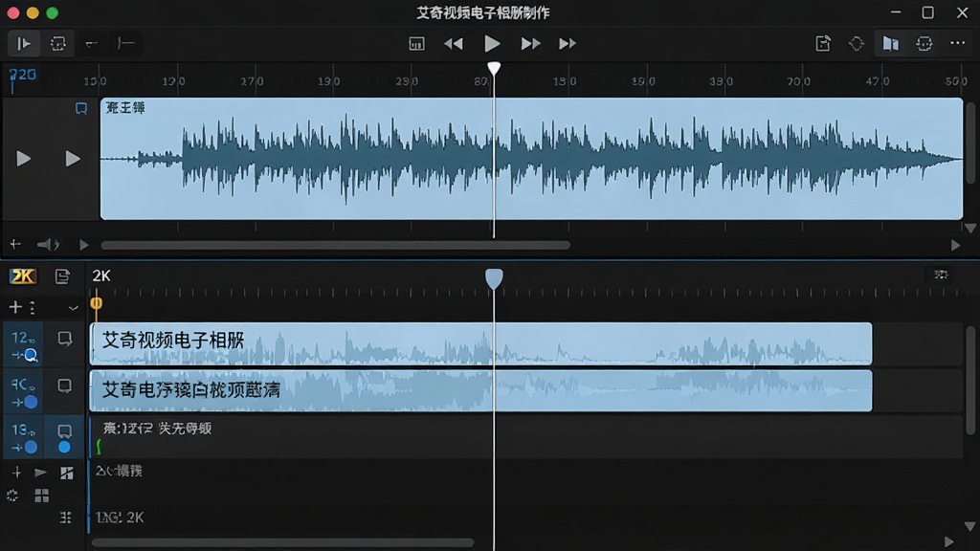This screenshot has height=551, width=980.
Task: Click the horizontal scrollbar under the waveform
Action: 336,246
